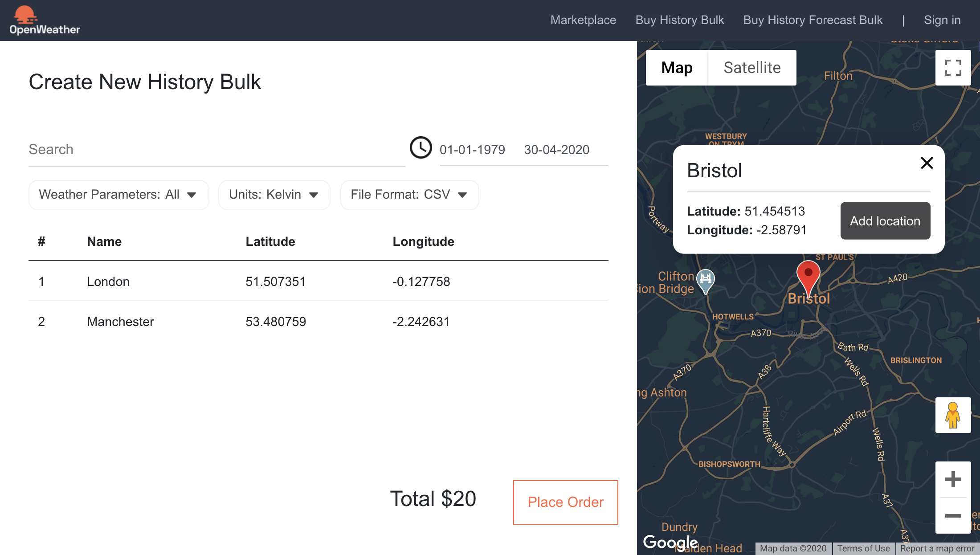Viewport: 980px width, 555px height.
Task: Open Buy History Bulk menu item
Action: pos(680,20)
